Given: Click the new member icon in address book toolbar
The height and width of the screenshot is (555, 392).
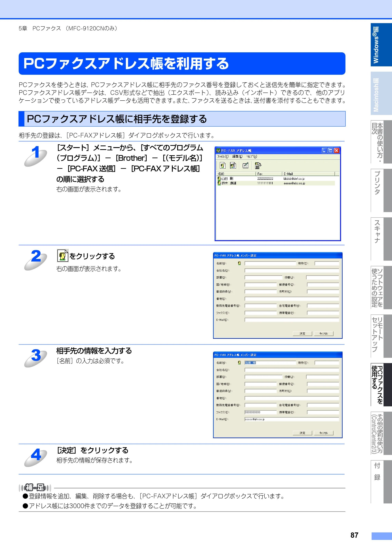Looking at the screenshot, I should point(223,165).
